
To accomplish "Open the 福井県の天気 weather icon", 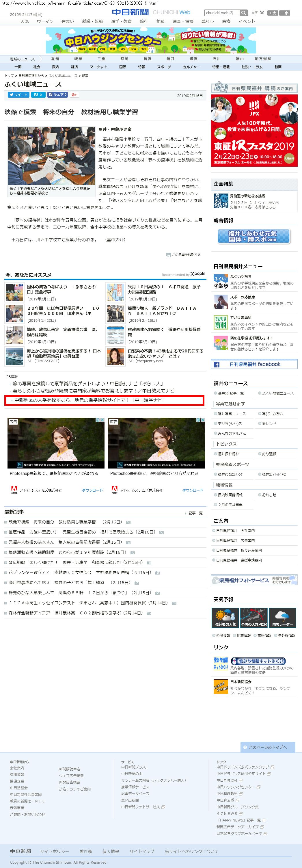I will pyautogui.click(x=225, y=618).
